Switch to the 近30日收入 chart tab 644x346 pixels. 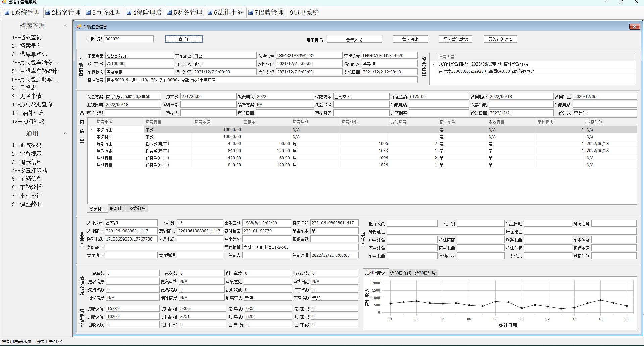pyautogui.click(x=376, y=273)
